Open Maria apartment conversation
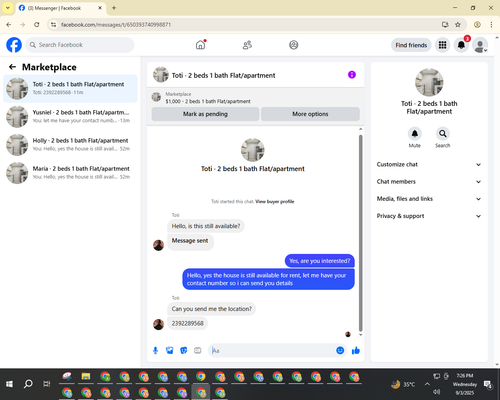 pos(70,173)
